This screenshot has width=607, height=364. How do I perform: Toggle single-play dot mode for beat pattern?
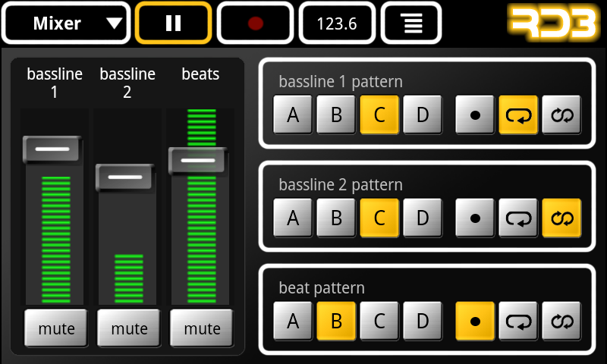pyautogui.click(x=475, y=321)
